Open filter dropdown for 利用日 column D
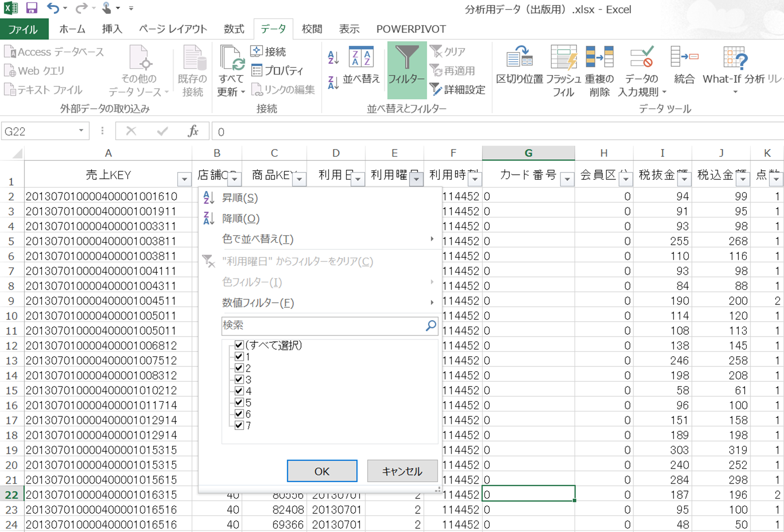784x532 pixels. click(358, 179)
